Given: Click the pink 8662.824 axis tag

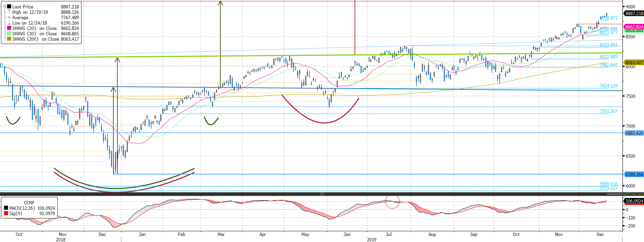Looking at the screenshot, I should coord(634,27).
